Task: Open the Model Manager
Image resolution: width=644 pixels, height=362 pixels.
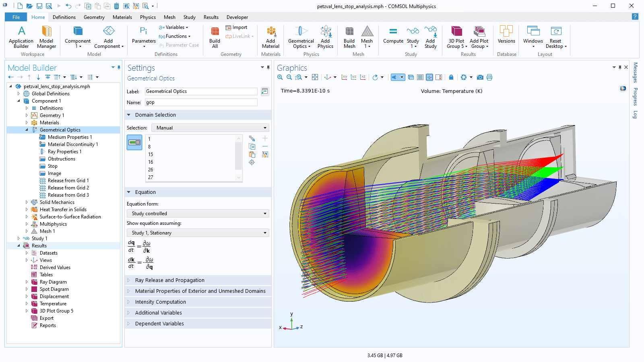Action: (x=47, y=37)
